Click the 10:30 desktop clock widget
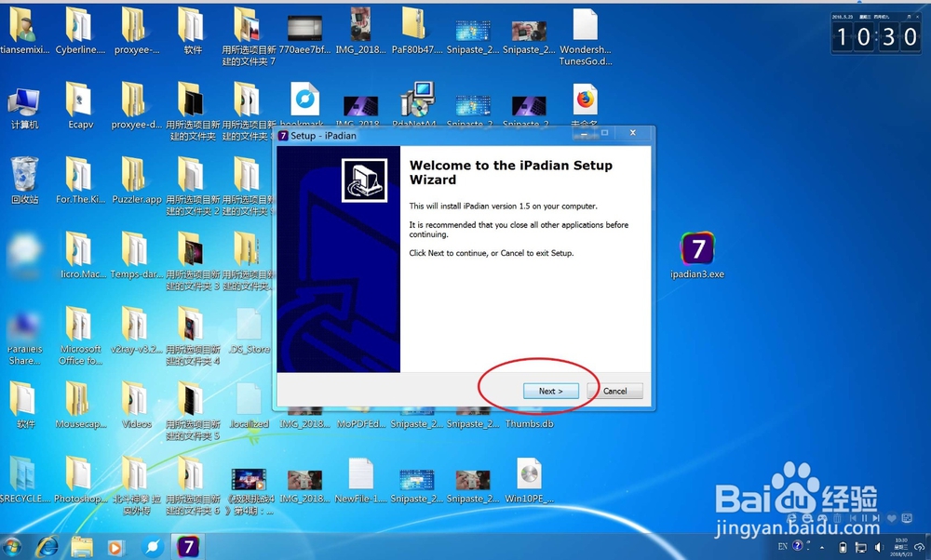 point(877,33)
